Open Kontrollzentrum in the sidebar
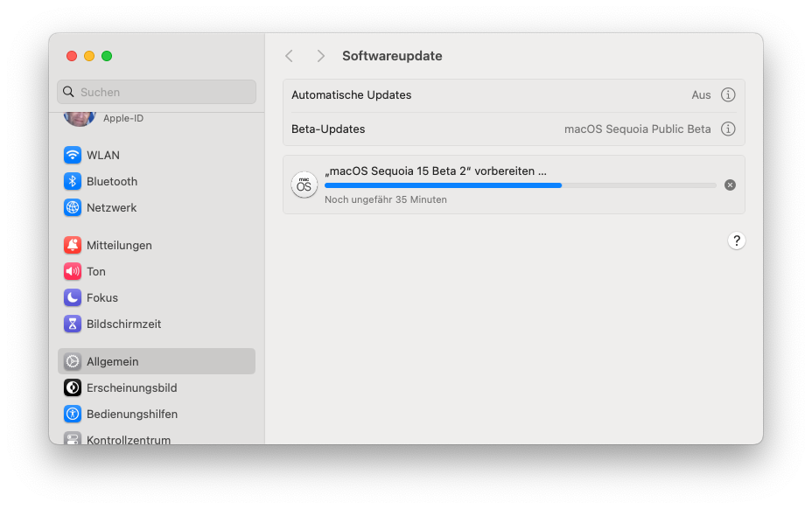Image resolution: width=812 pixels, height=509 pixels. tap(129, 439)
